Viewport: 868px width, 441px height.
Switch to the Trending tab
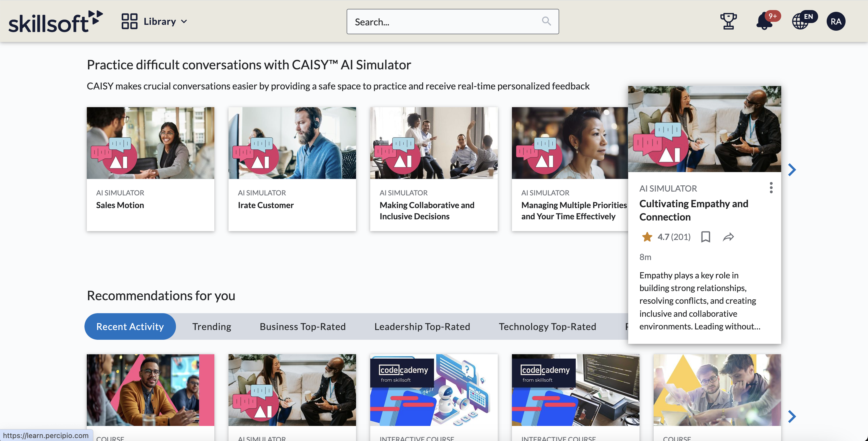tap(212, 326)
